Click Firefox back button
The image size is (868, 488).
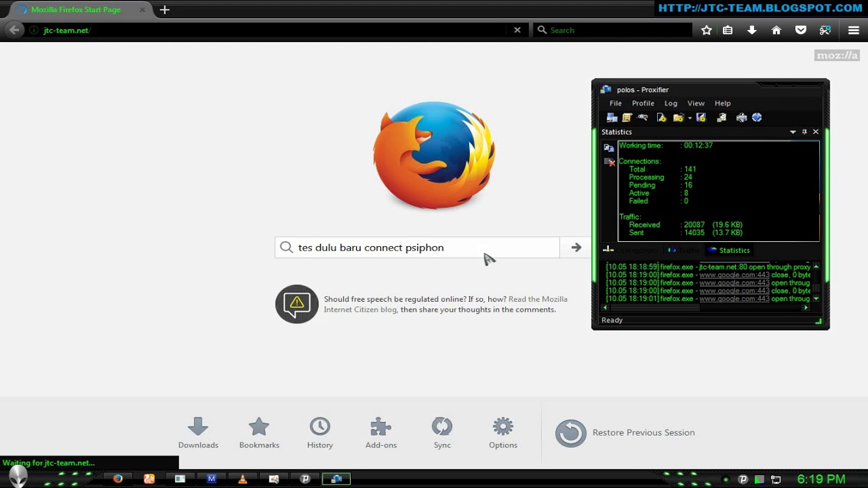(x=14, y=30)
